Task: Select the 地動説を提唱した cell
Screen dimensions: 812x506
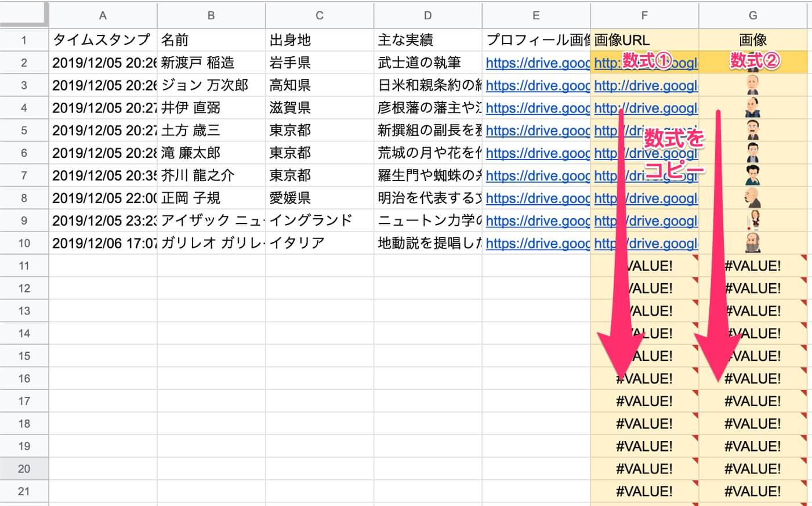Action: (427, 243)
